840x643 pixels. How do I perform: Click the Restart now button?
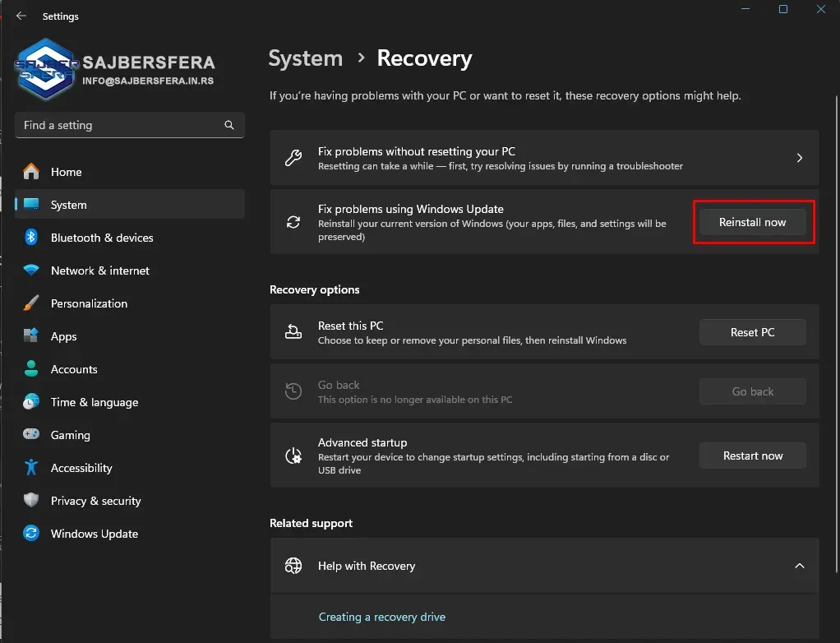(752, 456)
